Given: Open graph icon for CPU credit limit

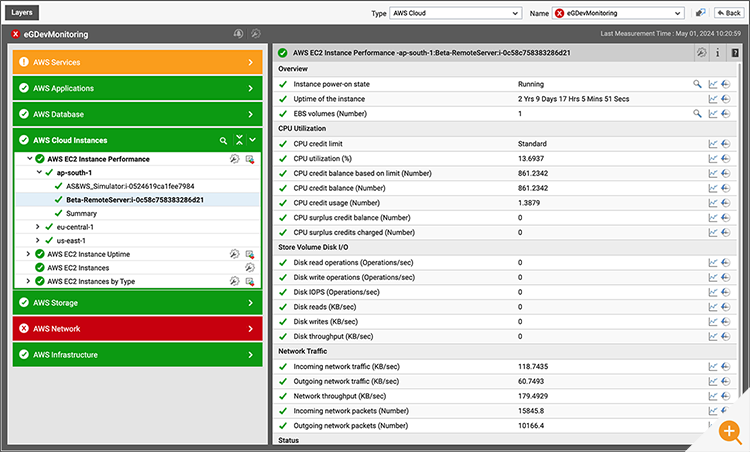Looking at the screenshot, I should (713, 143).
